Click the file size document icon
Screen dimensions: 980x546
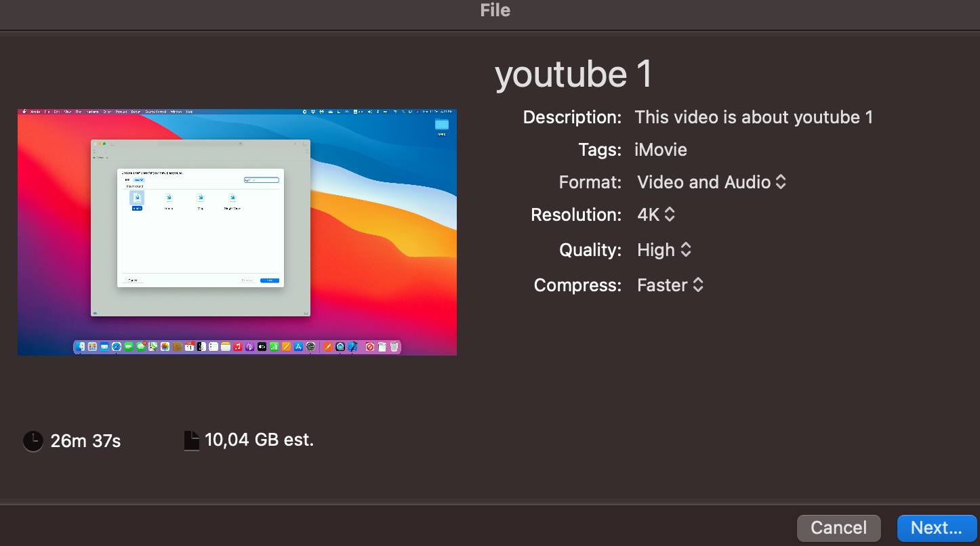point(192,441)
